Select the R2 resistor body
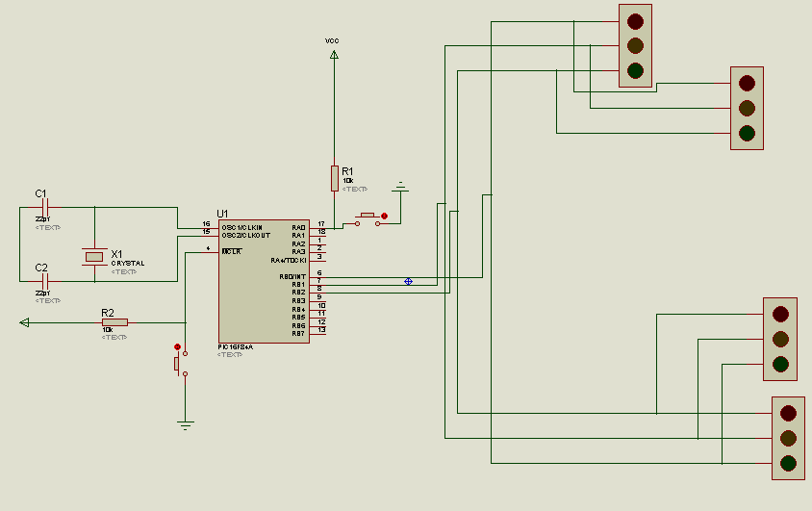Screen dimensions: 812x511 click(x=114, y=322)
